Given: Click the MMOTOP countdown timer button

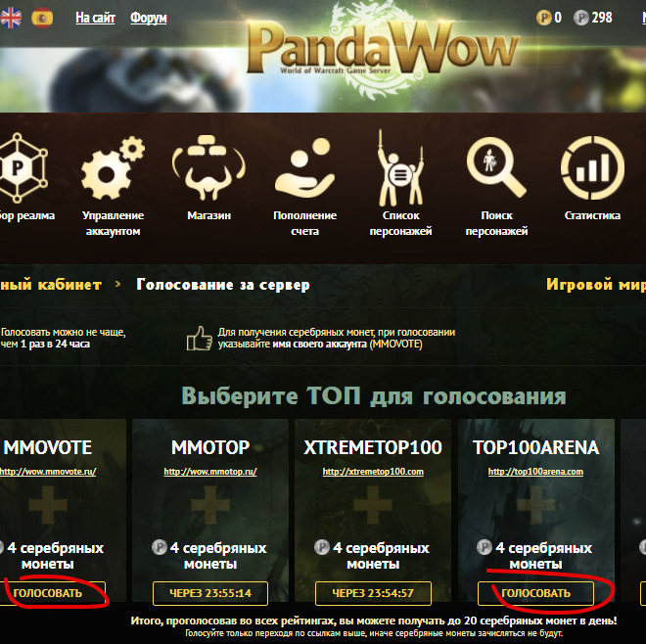Looking at the screenshot, I should point(210,593).
